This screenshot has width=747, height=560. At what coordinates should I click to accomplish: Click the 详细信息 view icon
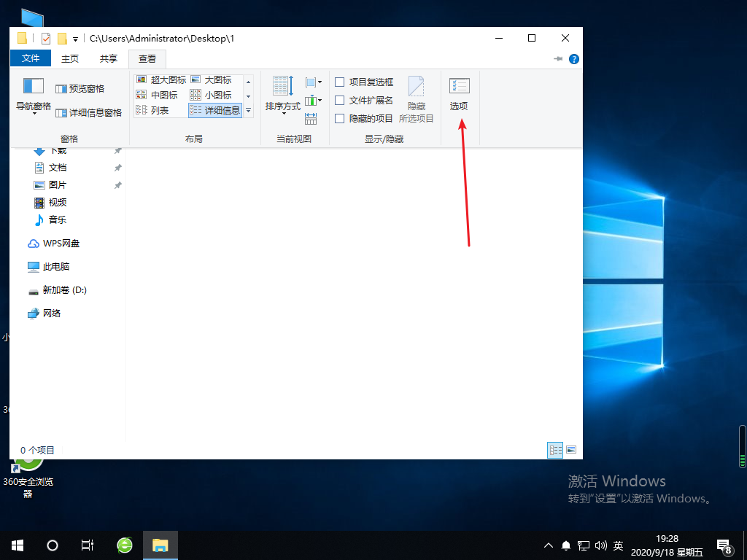pos(215,110)
